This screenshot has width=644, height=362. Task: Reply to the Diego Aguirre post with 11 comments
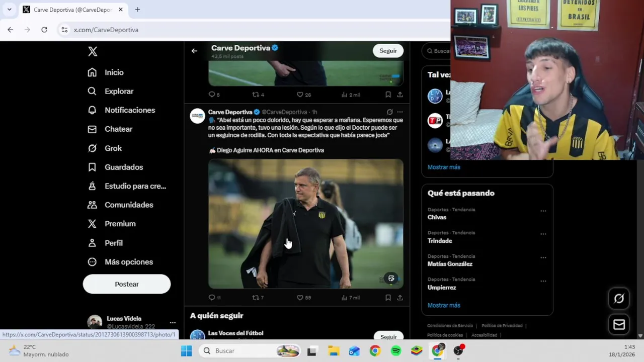(215, 298)
